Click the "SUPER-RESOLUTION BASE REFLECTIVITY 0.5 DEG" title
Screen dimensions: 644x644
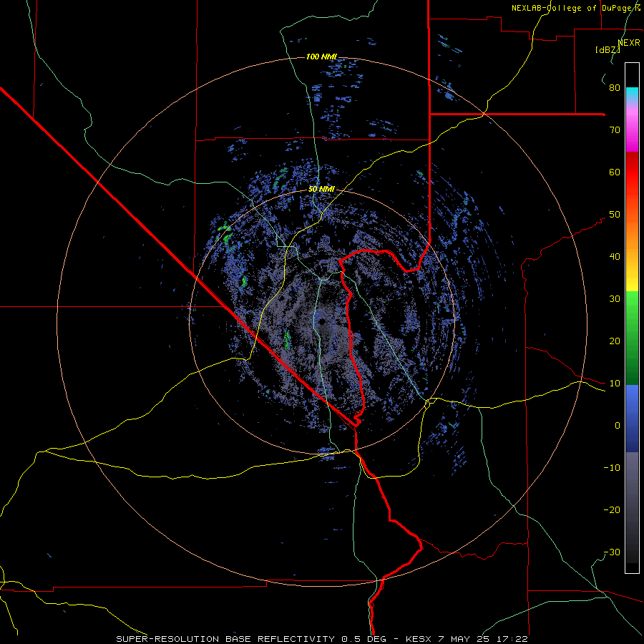tap(251, 639)
